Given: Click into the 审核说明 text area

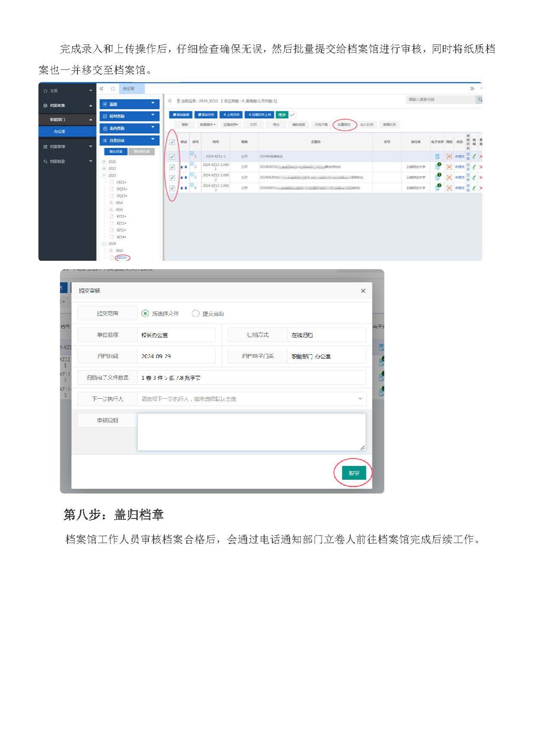Looking at the screenshot, I should tap(251, 432).
